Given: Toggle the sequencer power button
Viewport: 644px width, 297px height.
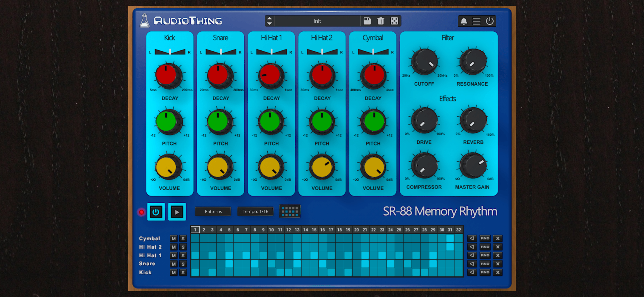Looking at the screenshot, I should pyautogui.click(x=156, y=212).
